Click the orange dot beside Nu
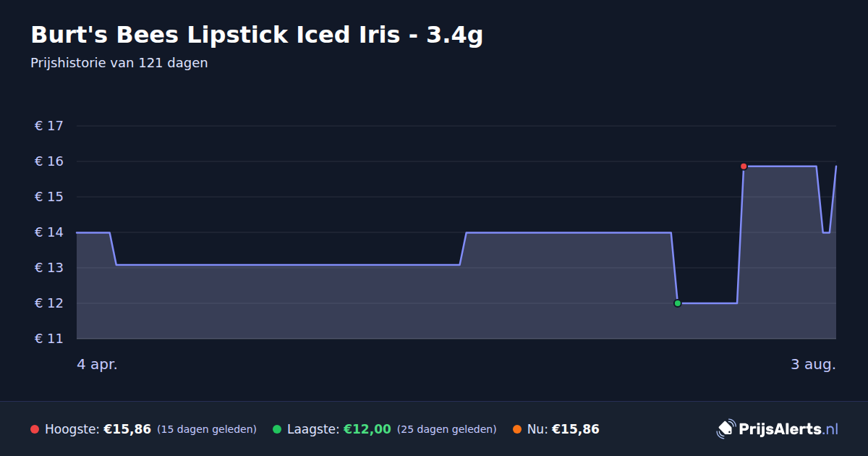This screenshot has height=456, width=868. click(x=517, y=429)
